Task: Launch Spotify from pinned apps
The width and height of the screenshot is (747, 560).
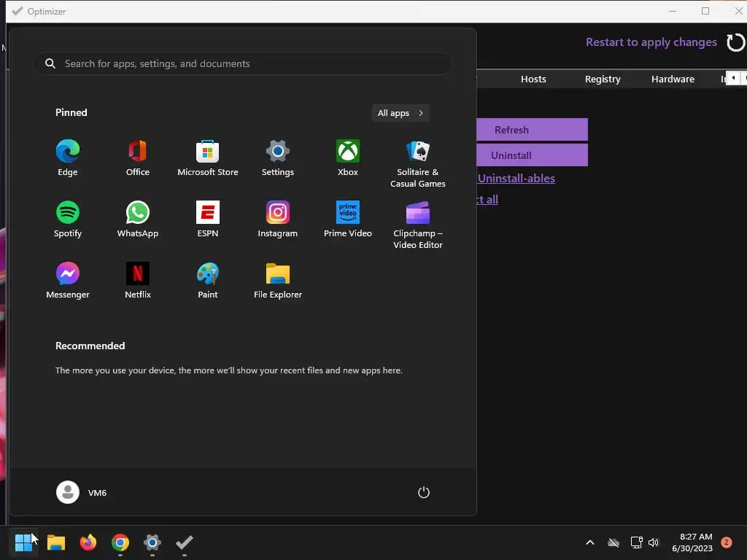Action: [x=68, y=219]
